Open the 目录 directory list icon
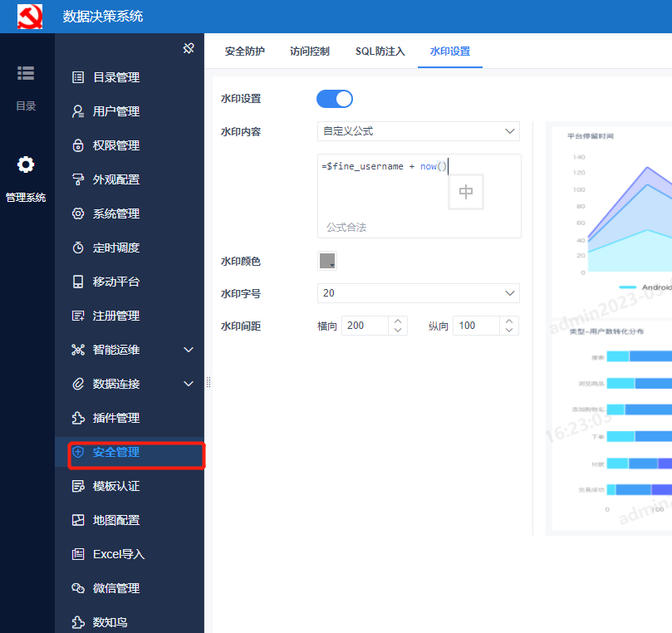The image size is (672, 633). (x=26, y=73)
